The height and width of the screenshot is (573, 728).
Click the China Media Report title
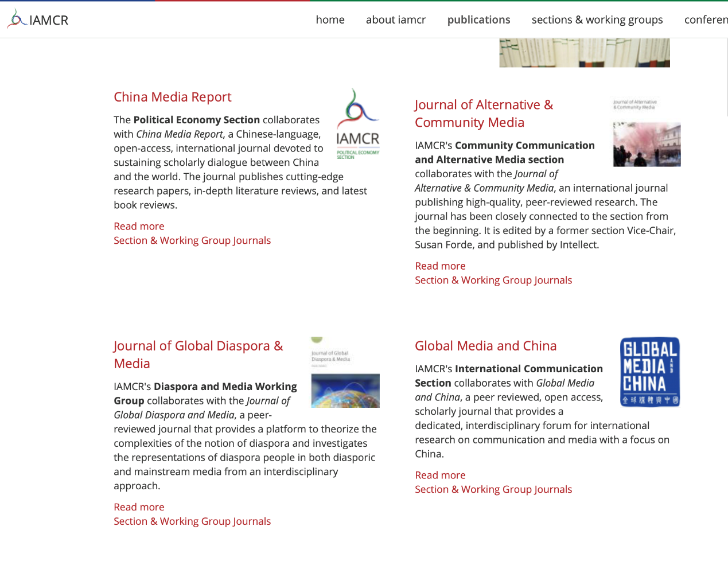(x=172, y=97)
